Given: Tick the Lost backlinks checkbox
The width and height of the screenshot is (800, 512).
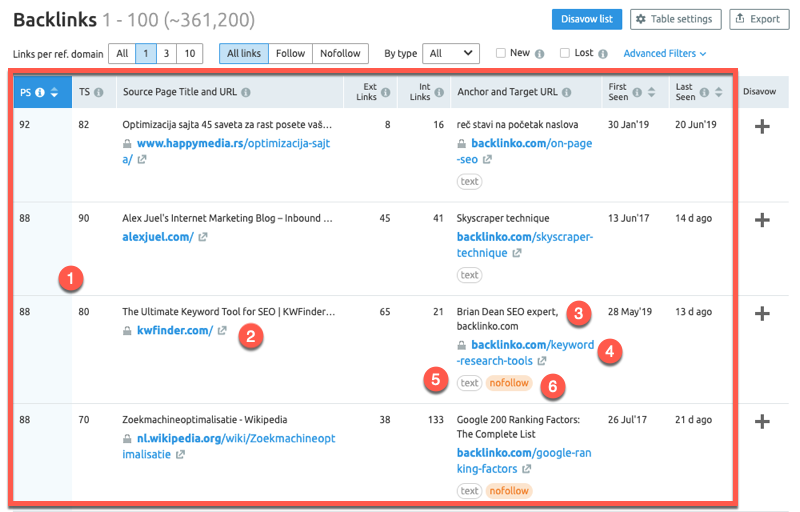Looking at the screenshot, I should (x=565, y=53).
